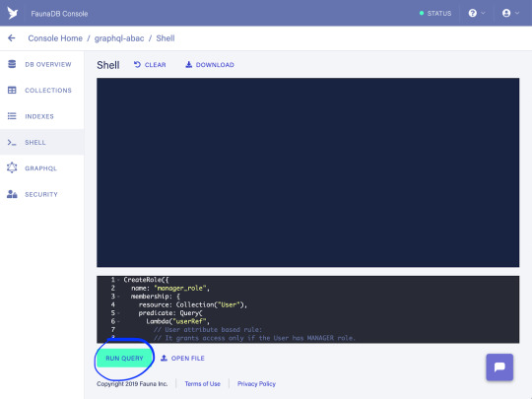Open the Terms of Use link
Viewport: 532px width, 399px height.
coord(203,384)
